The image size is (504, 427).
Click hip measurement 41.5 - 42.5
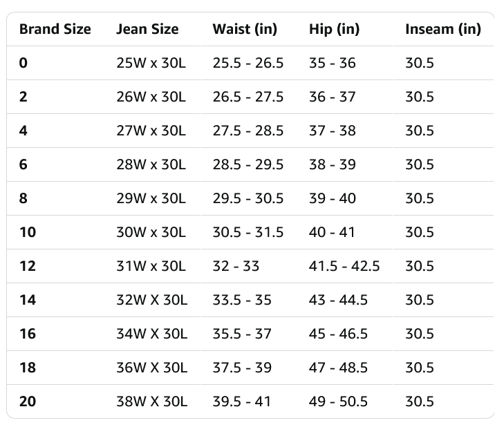[x=344, y=266]
